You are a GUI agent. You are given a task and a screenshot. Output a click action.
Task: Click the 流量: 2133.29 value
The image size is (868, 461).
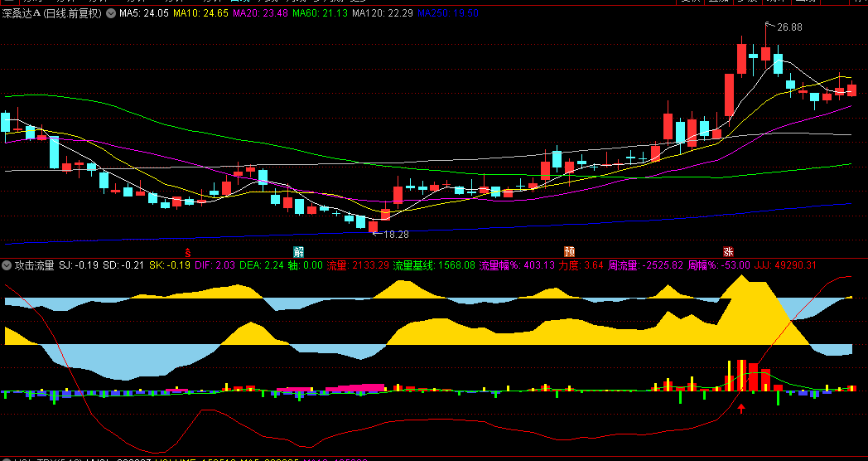click(x=358, y=265)
